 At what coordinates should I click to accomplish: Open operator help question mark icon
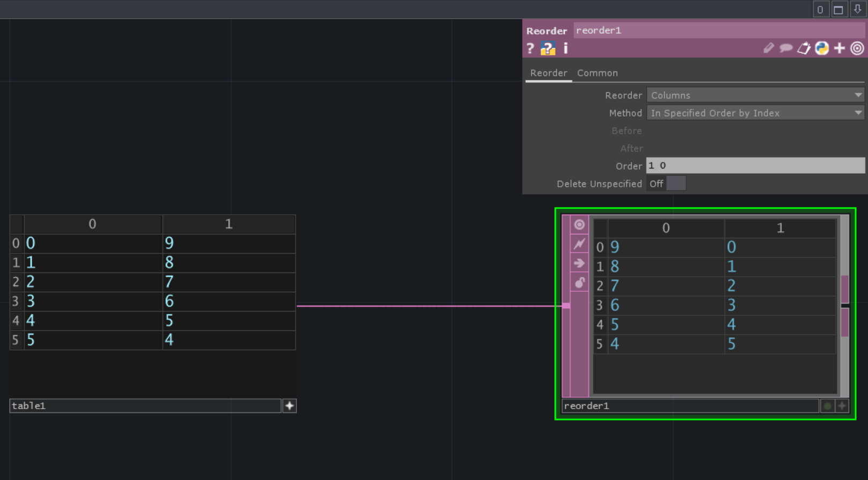pyautogui.click(x=530, y=49)
